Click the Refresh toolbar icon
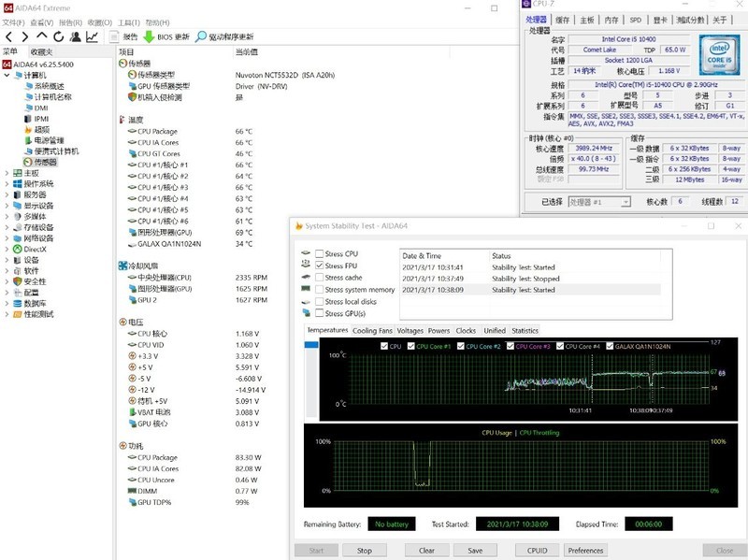The height and width of the screenshot is (560, 748). [x=58, y=36]
